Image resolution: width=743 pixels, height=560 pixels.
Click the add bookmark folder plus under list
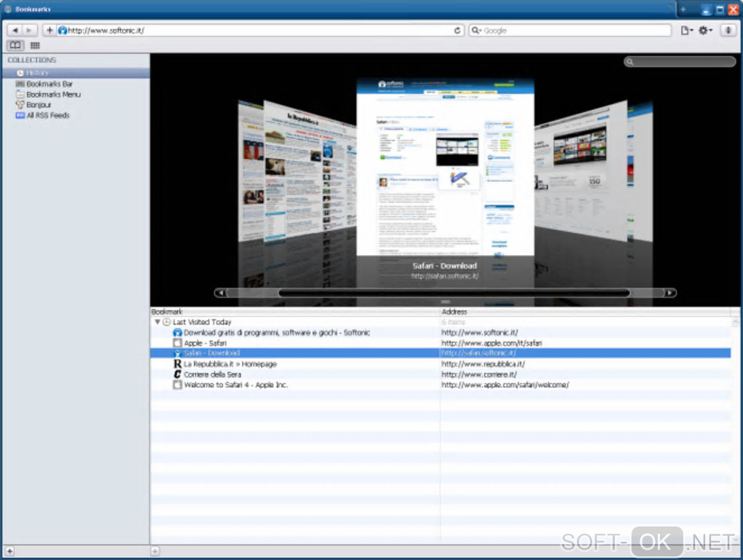point(155,551)
